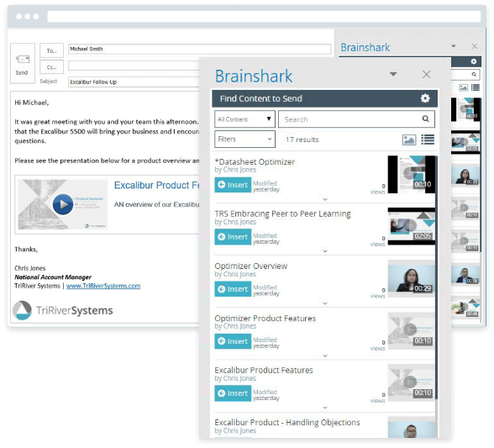Insert TRS Embracing Peer to Peer Learning

tap(233, 237)
